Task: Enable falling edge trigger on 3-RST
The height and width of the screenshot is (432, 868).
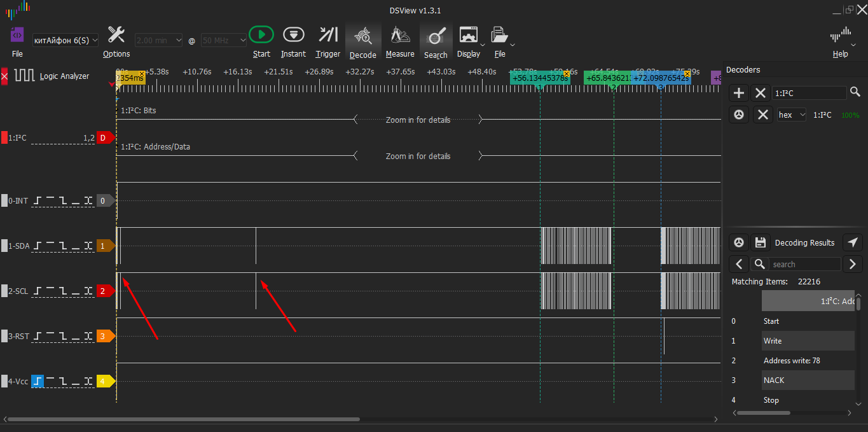Action: click(x=64, y=336)
